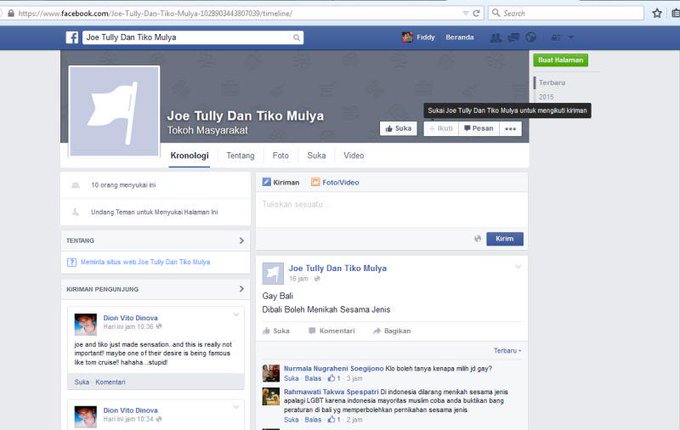
Task: Click Balas under Rahmawati's comment
Action: pyautogui.click(x=313, y=420)
